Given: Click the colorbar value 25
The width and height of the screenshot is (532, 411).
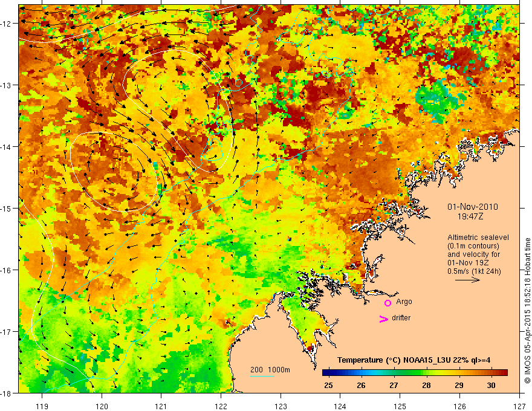Looking at the screenshot, I should [x=328, y=386].
